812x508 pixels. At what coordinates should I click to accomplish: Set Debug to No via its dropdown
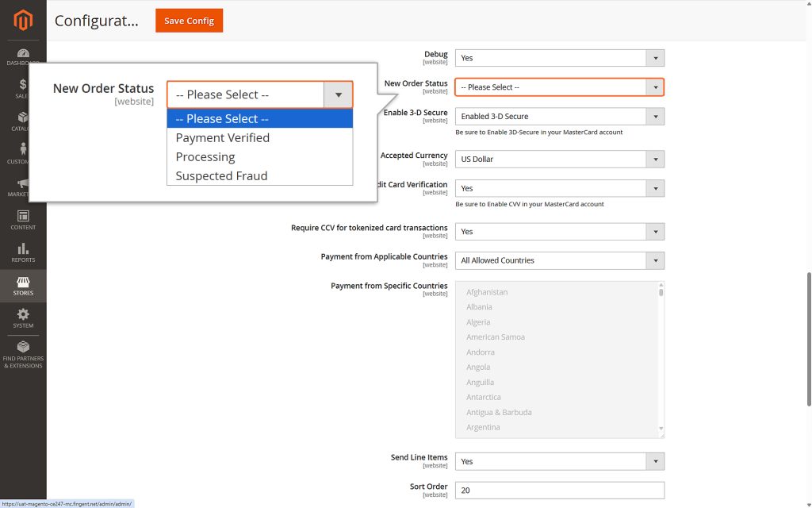(655, 57)
